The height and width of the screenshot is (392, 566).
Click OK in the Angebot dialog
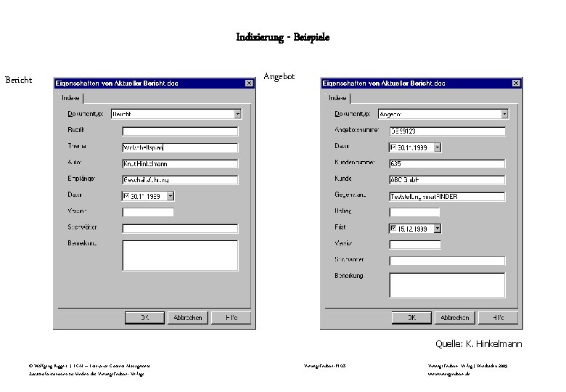point(412,318)
